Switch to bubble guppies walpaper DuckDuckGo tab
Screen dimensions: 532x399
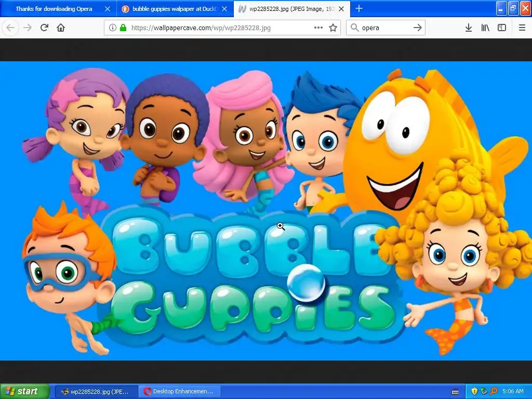coord(175,9)
